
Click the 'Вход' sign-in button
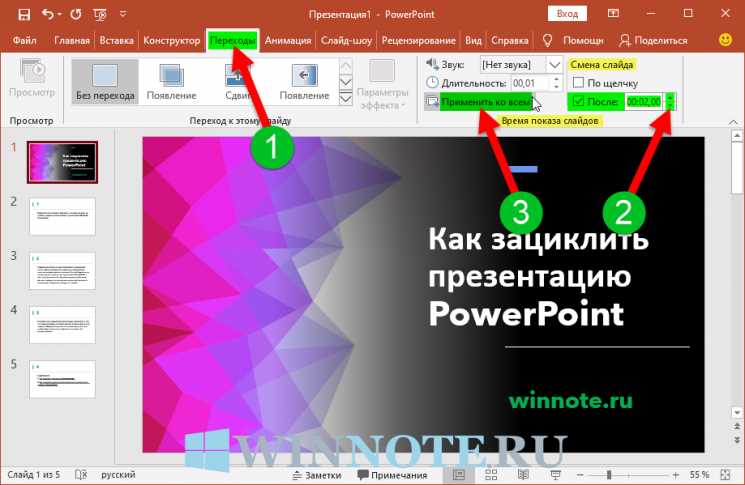pos(567,14)
